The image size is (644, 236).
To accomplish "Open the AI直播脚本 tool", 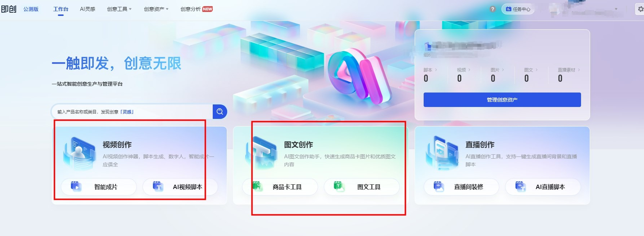I will point(543,187).
